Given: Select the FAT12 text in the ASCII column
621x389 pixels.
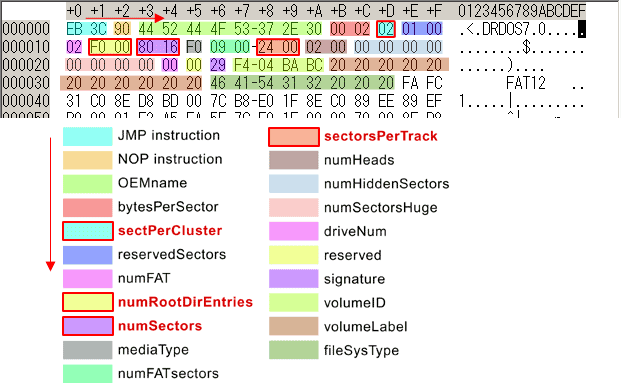Looking at the screenshot, I should tap(526, 83).
